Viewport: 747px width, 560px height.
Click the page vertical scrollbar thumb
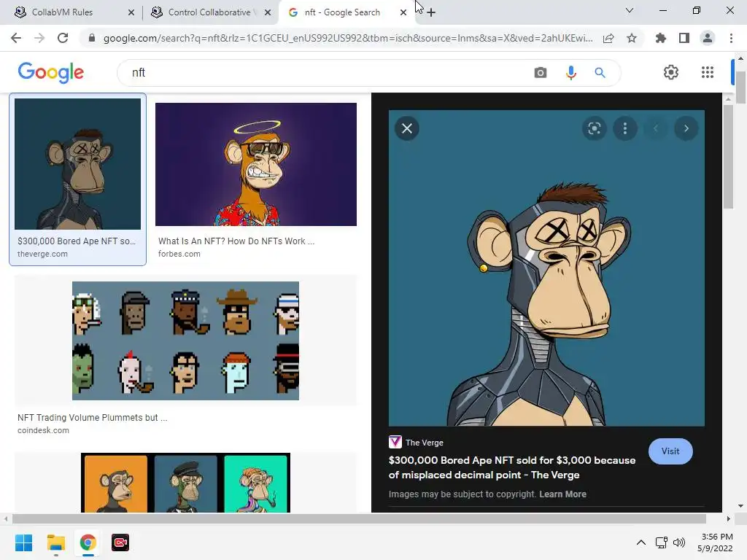(740, 87)
